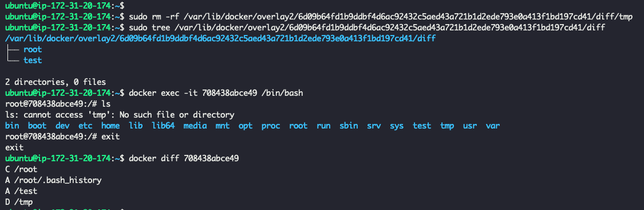This screenshot has width=644, height=210.
Task: Click the blue overlay2 diff path line
Action: 220,38
